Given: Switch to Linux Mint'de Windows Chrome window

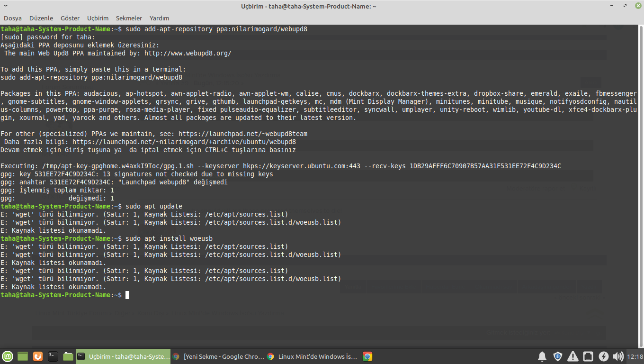Looking at the screenshot, I should tap(312, 356).
